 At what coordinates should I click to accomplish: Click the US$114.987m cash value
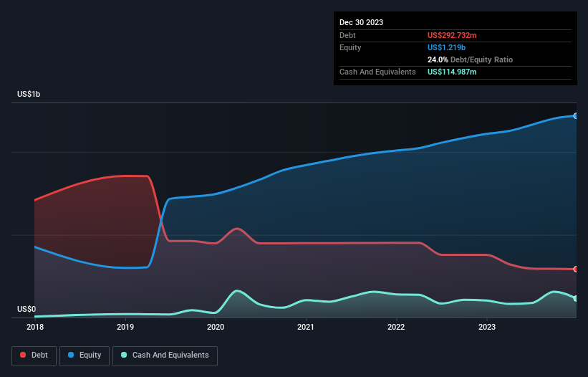tap(452, 72)
